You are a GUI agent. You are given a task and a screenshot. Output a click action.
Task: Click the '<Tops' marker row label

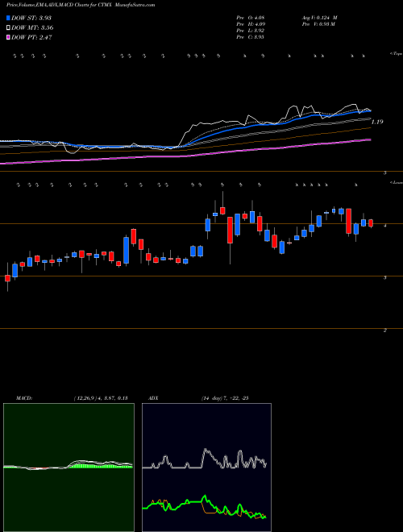[x=397, y=54]
